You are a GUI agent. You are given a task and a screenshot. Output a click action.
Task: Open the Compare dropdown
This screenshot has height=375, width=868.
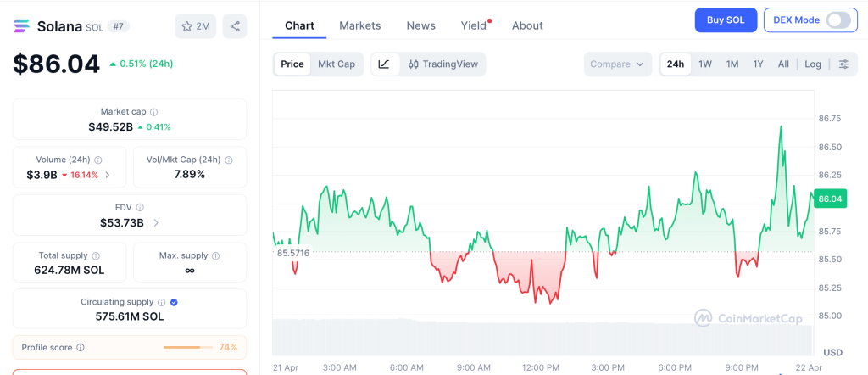(x=618, y=64)
